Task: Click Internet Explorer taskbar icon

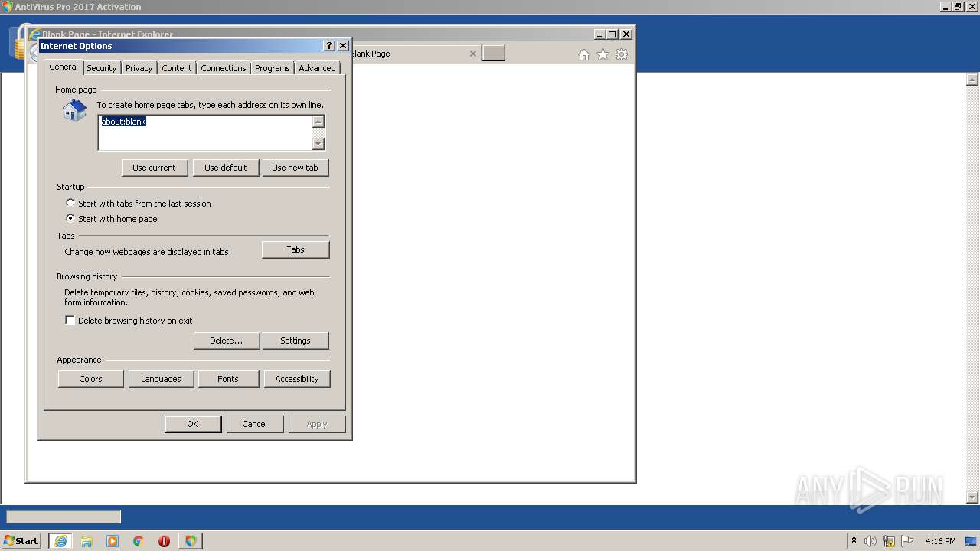Action: [x=60, y=541]
